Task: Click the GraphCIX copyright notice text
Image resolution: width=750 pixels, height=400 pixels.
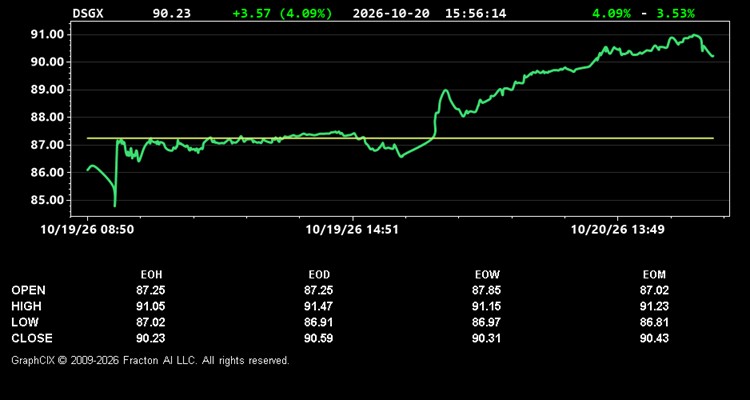Action: 150,360
